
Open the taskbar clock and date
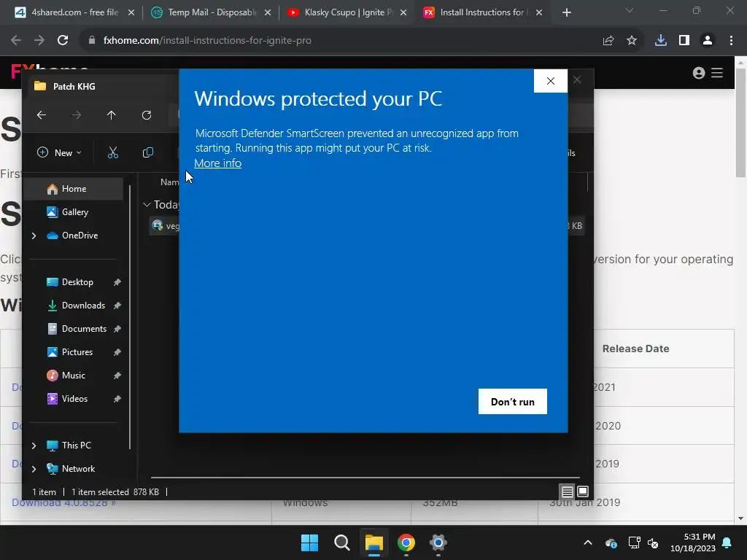click(692, 542)
